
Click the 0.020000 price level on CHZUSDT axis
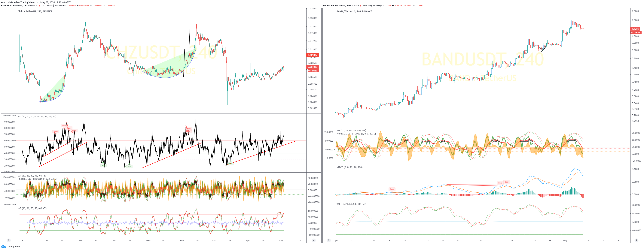313,18
